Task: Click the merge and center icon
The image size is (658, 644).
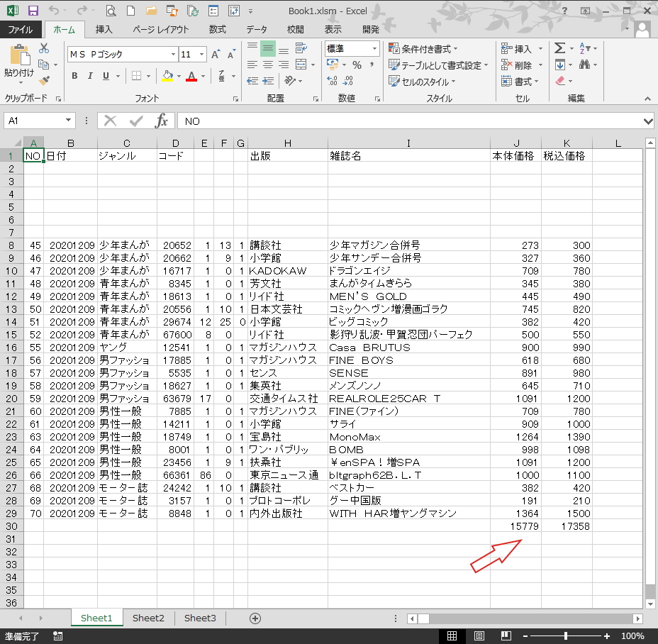Action: pyautogui.click(x=301, y=65)
